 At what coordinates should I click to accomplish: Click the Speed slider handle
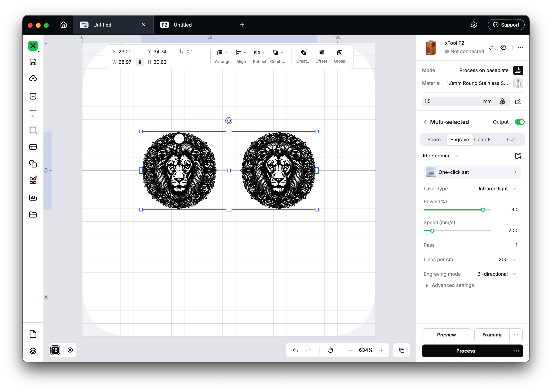(432, 231)
